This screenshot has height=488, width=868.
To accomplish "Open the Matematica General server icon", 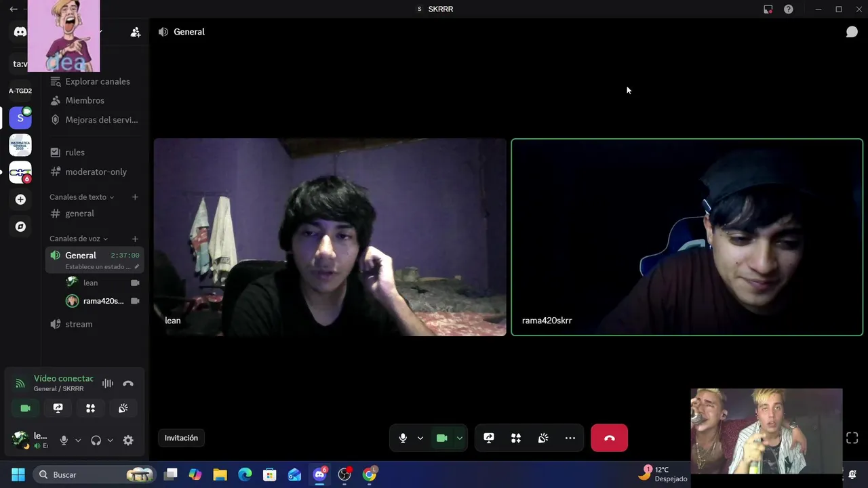I will pos(20,145).
